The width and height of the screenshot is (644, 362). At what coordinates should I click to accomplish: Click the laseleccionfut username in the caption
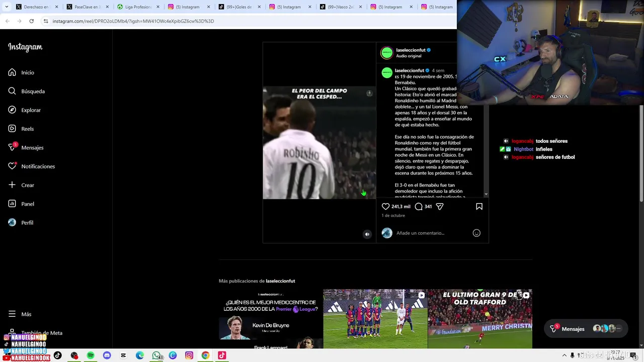point(409,70)
